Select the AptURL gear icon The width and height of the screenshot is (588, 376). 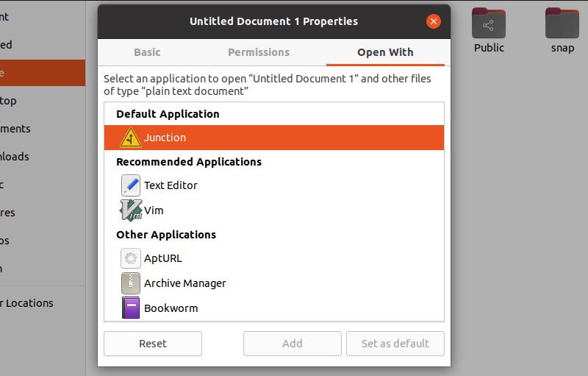point(130,258)
